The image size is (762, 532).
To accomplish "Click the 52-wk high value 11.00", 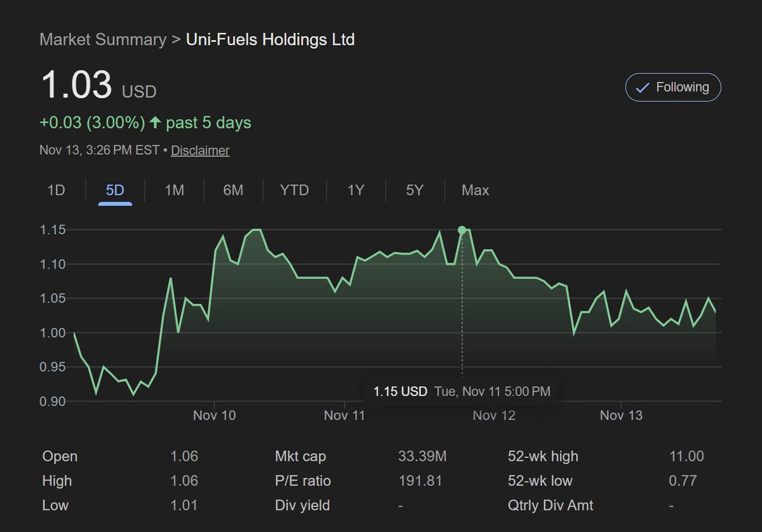I will 686,456.
